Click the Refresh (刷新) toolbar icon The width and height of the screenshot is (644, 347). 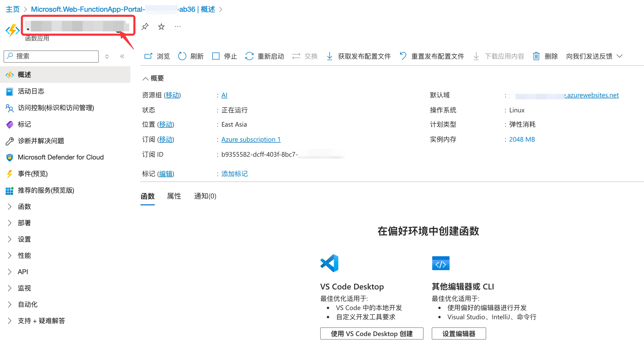pos(182,56)
